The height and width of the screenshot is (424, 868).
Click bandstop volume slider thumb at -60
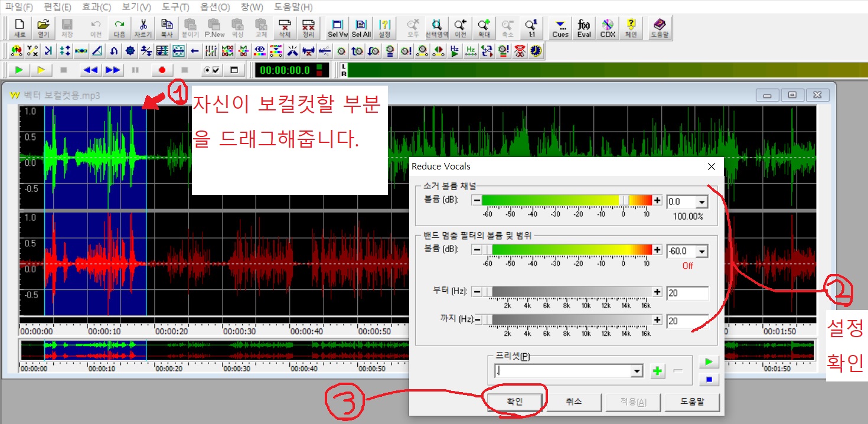(x=487, y=250)
